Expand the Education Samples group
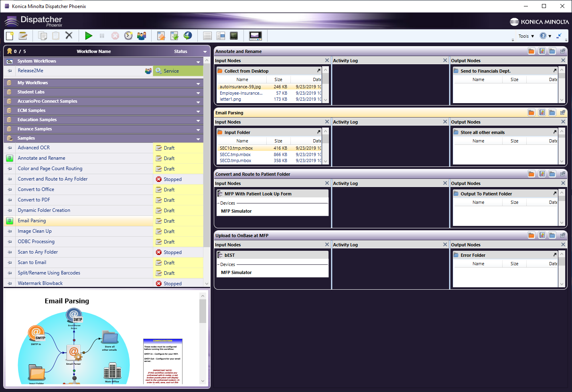 [x=198, y=120]
